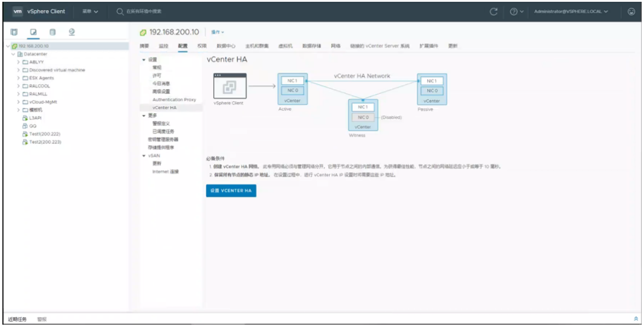Collapse the 设置 section in config menu
Screen dimensions: 644x327
pyautogui.click(x=144, y=60)
